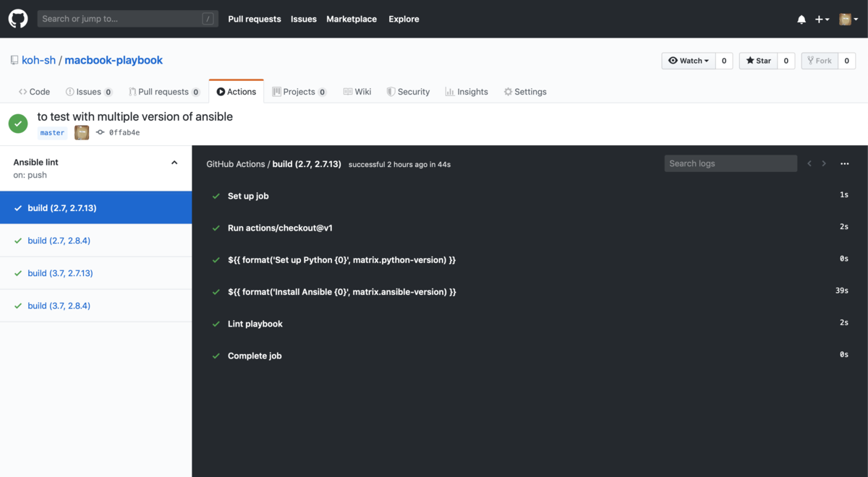The image size is (868, 477).
Task: Click the success checkmark beside 'Complete job'
Action: coord(216,356)
